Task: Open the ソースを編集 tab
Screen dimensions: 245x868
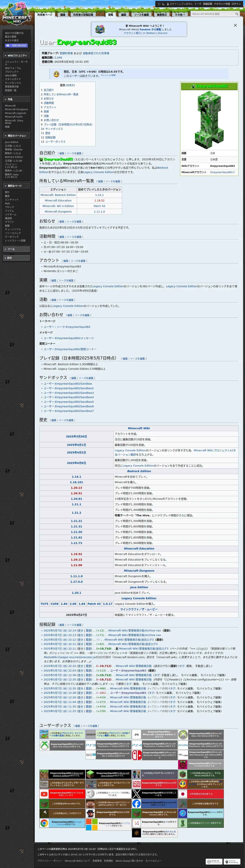Action: coord(141,14)
